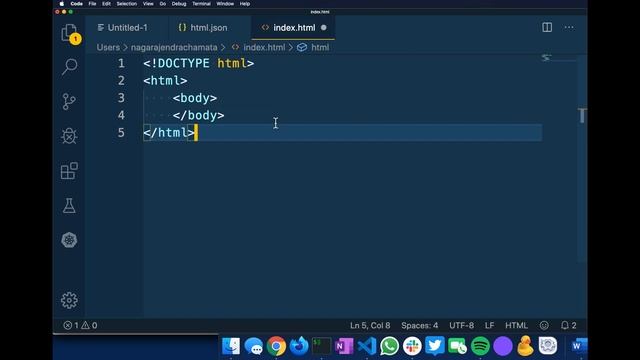
Task: Click Ln 5, Col 8 go-to-line indicator
Action: 370,325
